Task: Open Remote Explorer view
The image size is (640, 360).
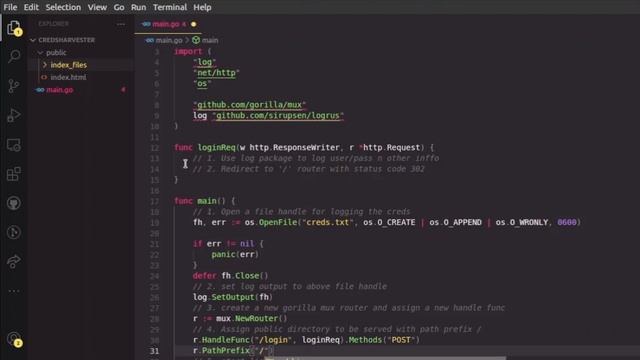Action: pyautogui.click(x=14, y=145)
